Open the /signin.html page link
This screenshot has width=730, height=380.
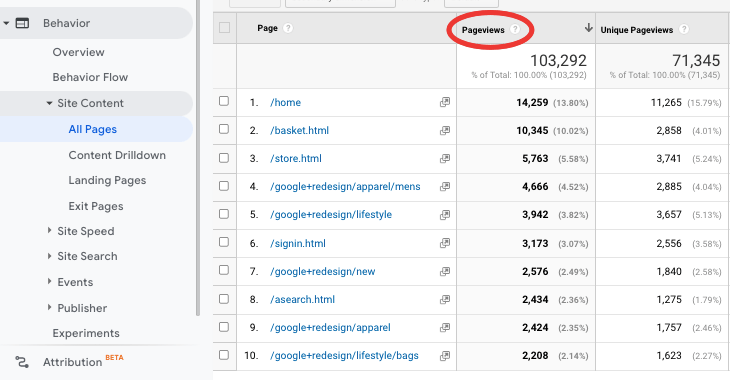(298, 243)
